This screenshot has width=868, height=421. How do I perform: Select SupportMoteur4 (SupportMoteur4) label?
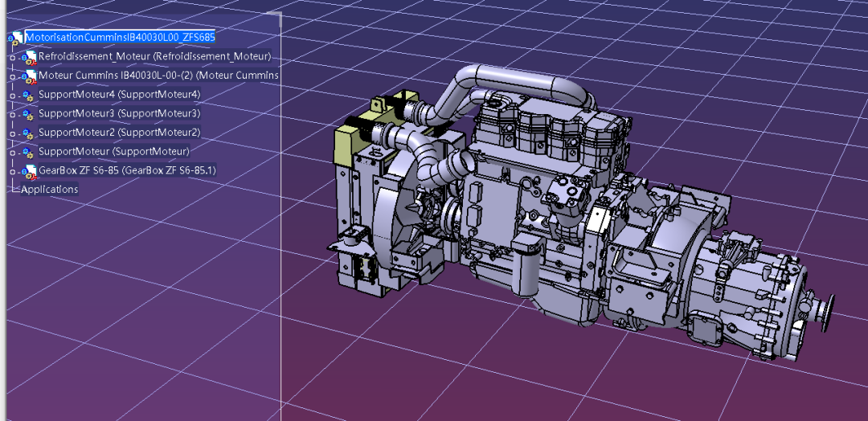(119, 95)
